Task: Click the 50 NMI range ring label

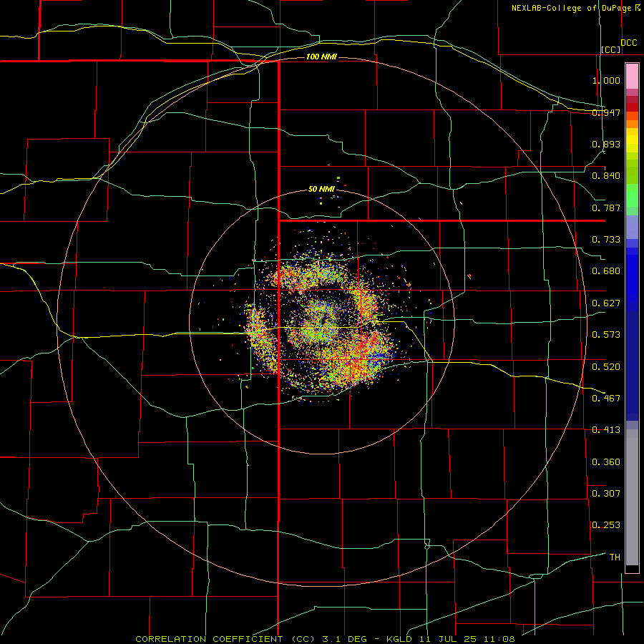Action: pyautogui.click(x=321, y=190)
